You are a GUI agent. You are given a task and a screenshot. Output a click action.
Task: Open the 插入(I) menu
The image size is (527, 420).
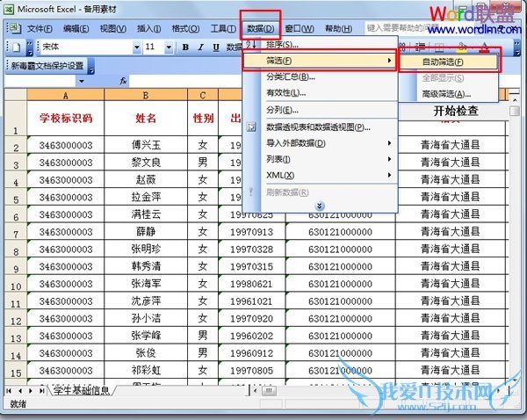click(149, 29)
